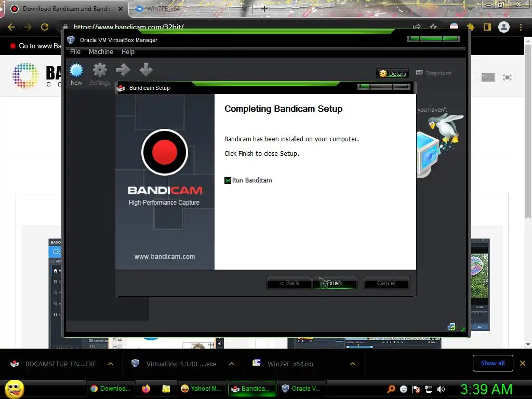The height and width of the screenshot is (399, 532).
Task: Reload the page in Chrome
Action: 45,27
